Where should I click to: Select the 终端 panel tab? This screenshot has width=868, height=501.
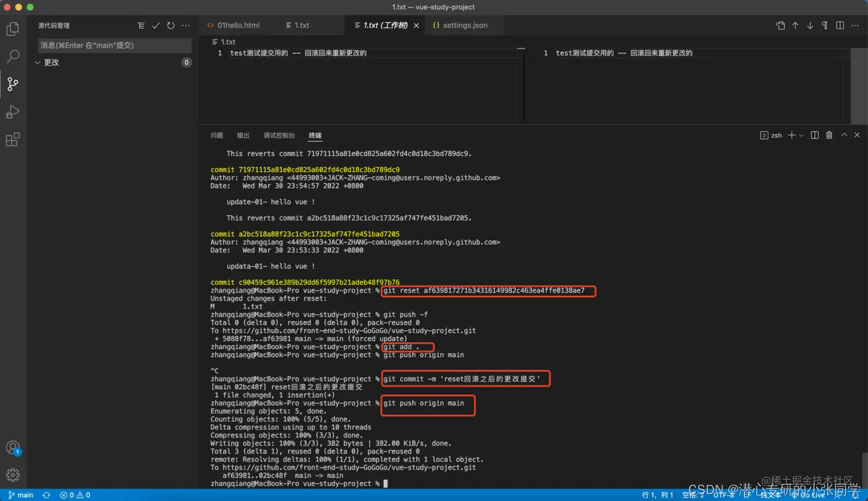pos(315,136)
